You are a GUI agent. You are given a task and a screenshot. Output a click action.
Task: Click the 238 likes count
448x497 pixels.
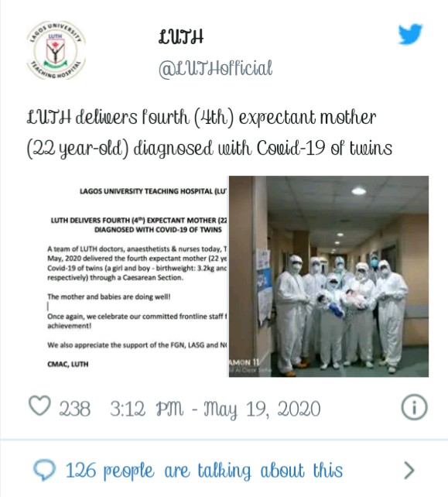[x=75, y=409]
